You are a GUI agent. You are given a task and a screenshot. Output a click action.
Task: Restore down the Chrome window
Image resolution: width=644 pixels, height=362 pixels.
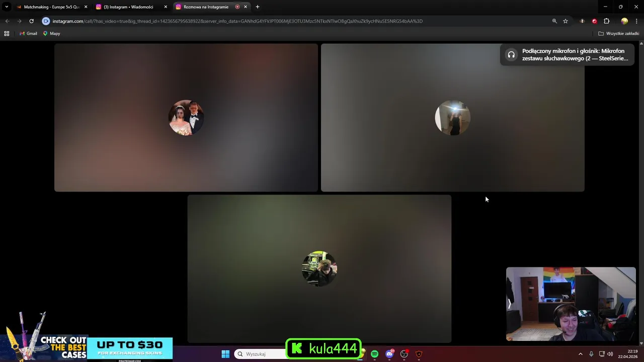pos(620,7)
